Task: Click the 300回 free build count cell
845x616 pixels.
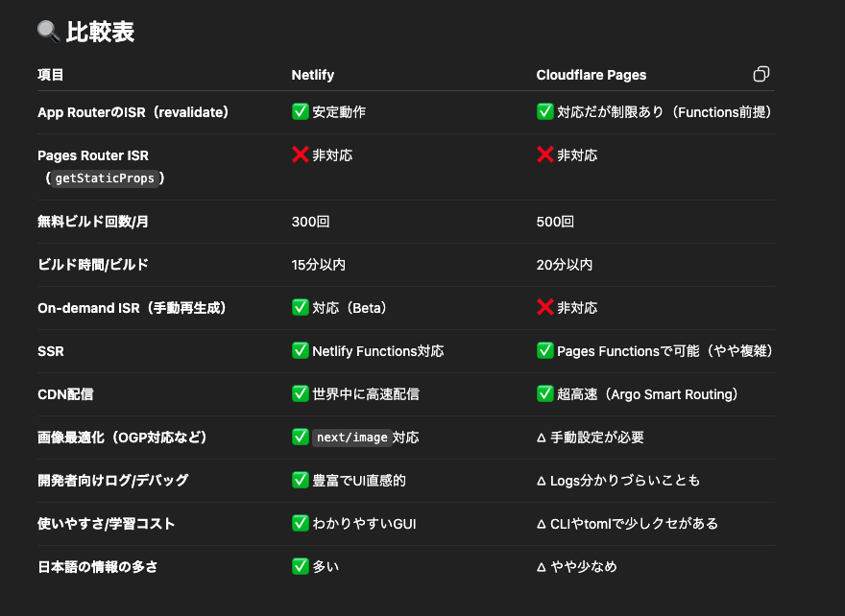Action: tap(310, 222)
